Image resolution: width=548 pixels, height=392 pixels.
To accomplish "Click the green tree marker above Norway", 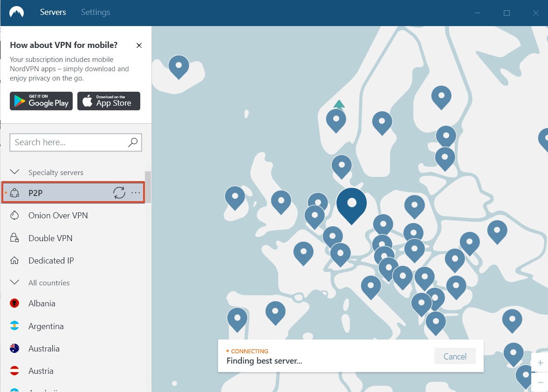I will click(x=339, y=104).
